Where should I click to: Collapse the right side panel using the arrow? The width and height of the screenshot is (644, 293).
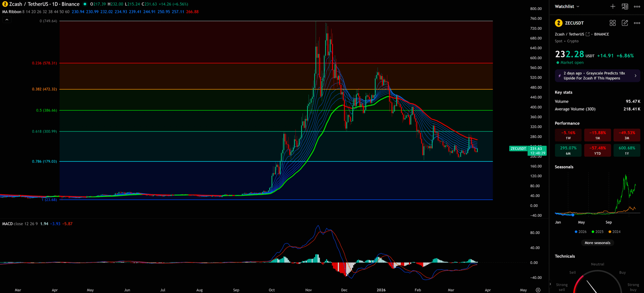pos(550,284)
